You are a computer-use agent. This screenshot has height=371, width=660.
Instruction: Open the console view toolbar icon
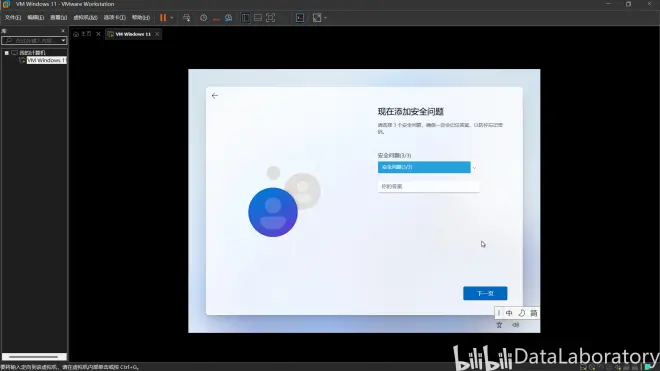tap(300, 18)
